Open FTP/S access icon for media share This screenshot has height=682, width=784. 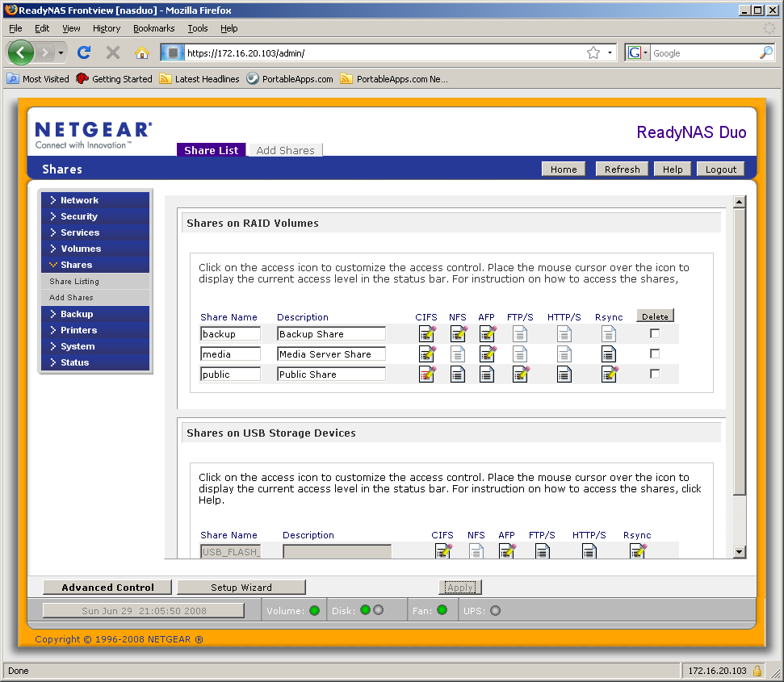pos(520,354)
